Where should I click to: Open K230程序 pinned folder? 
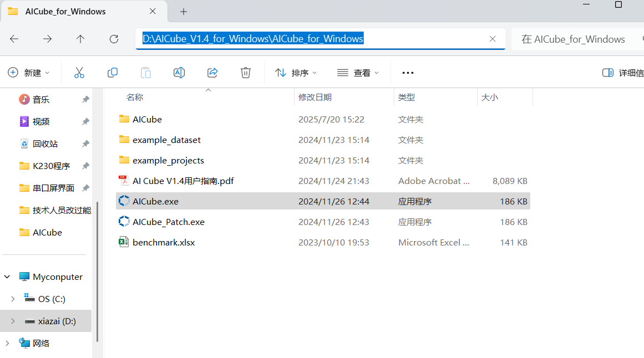click(52, 166)
